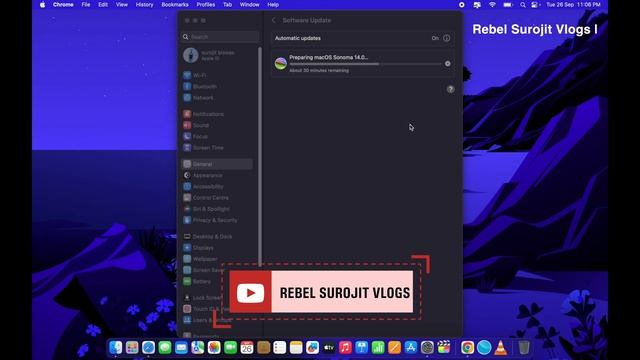This screenshot has height=360, width=640.
Task: Select General in the sidebar
Action: tap(217, 164)
